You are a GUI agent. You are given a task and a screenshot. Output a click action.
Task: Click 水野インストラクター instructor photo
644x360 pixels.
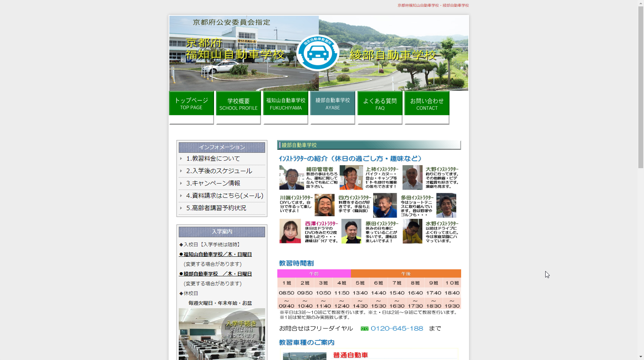(412, 231)
